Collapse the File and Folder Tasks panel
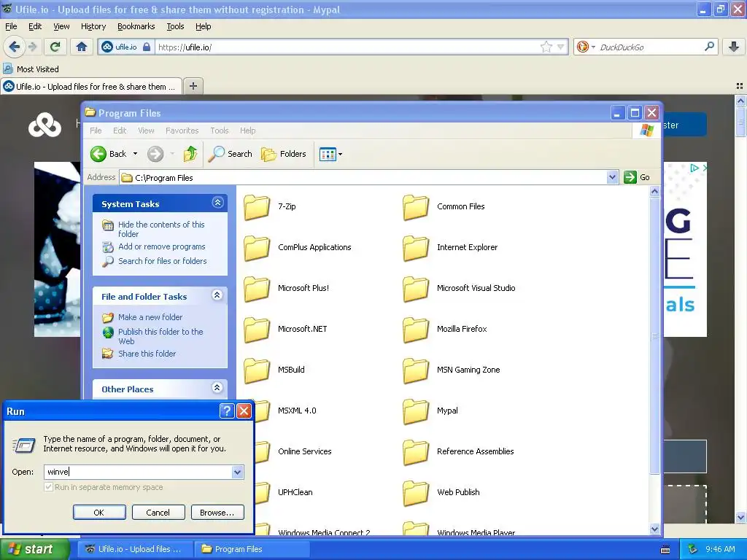The image size is (747, 560). tap(217, 295)
